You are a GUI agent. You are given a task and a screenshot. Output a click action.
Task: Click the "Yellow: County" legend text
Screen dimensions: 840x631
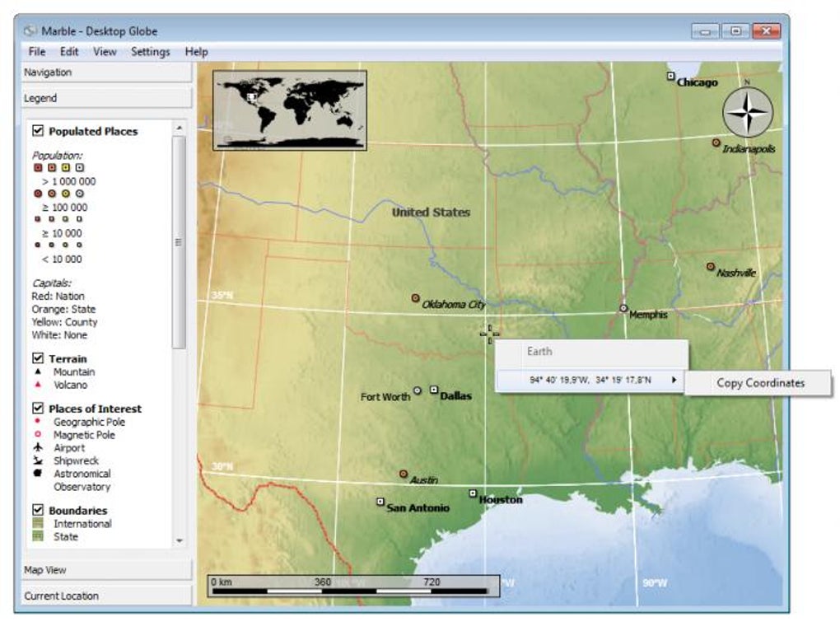pyautogui.click(x=65, y=322)
